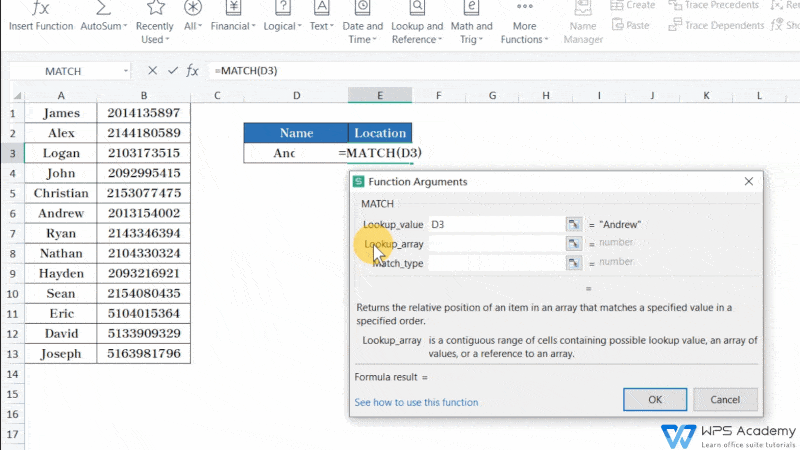The image size is (800, 450).
Task: Click Trace Dependents
Action: [716, 25]
